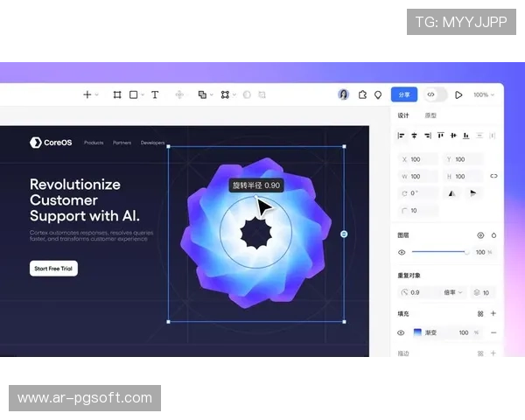
Task: Add a new fill with plus icon
Action: pyautogui.click(x=493, y=313)
